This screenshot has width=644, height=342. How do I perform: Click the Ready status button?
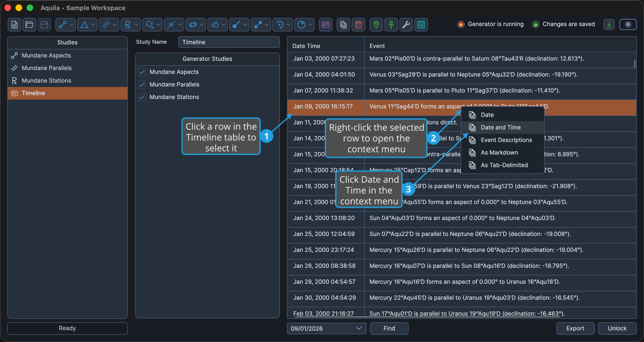tap(68, 328)
